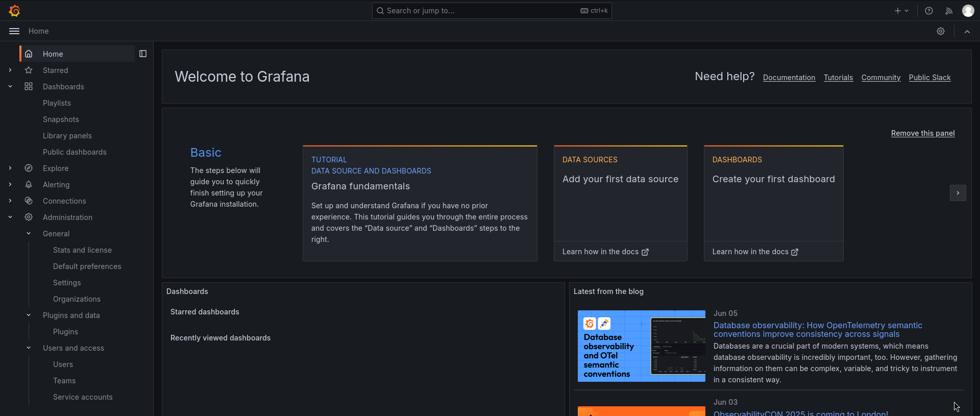Viewport: 980px width, 416px height.
Task: Open the plus New dropdown
Action: tap(901, 11)
